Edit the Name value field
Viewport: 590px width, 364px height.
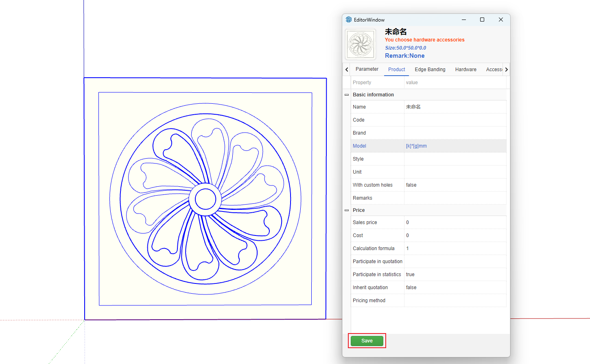coord(455,107)
